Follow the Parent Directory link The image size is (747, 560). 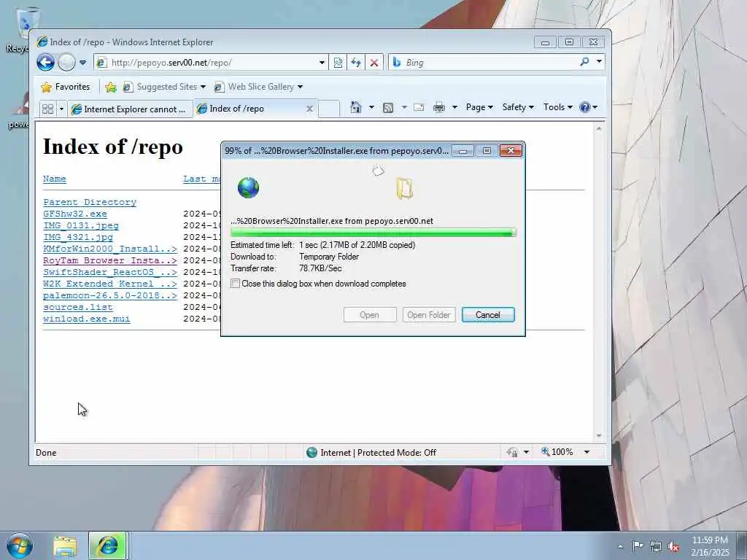90,202
